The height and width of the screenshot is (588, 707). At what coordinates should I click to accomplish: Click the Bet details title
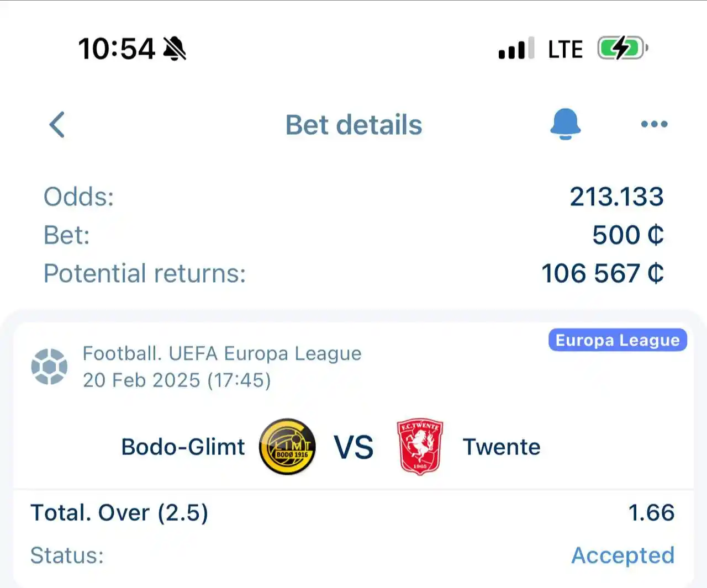point(354,125)
